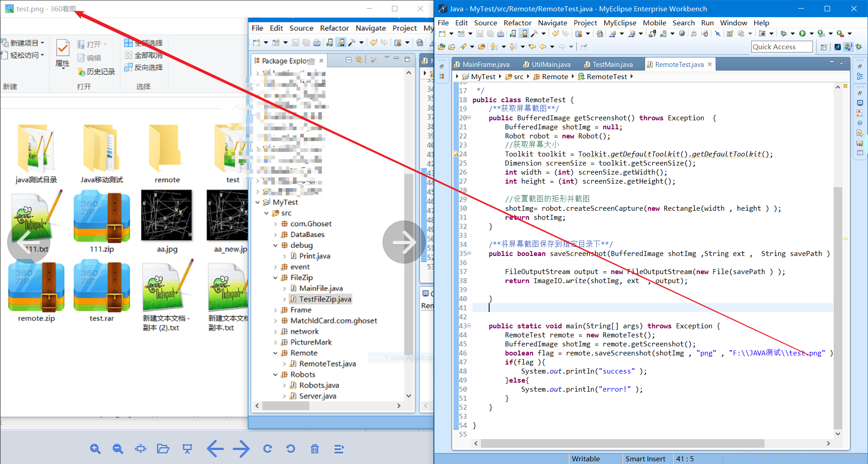Expand the breadcrumb arrow after src
The image size is (868, 464).
(528, 76)
